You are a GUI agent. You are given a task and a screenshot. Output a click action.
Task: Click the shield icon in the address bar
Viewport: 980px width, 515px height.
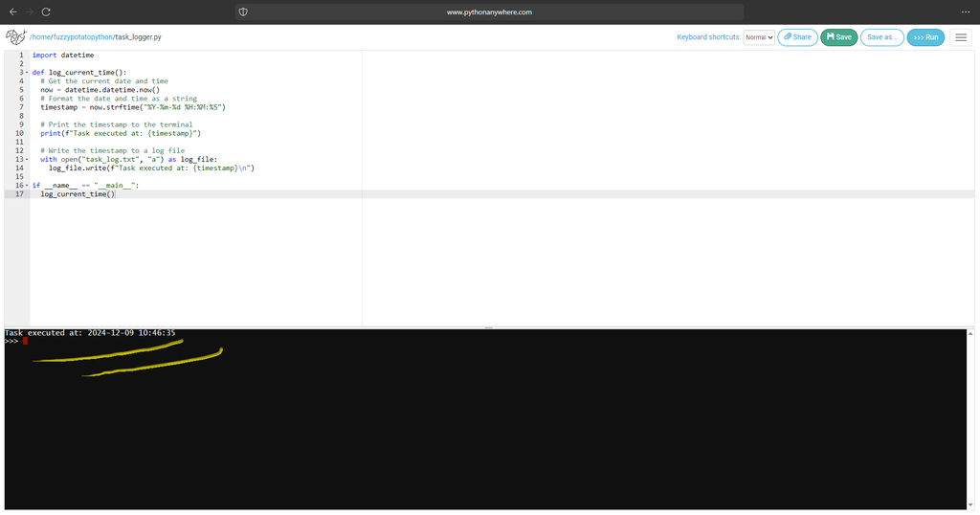[243, 11]
